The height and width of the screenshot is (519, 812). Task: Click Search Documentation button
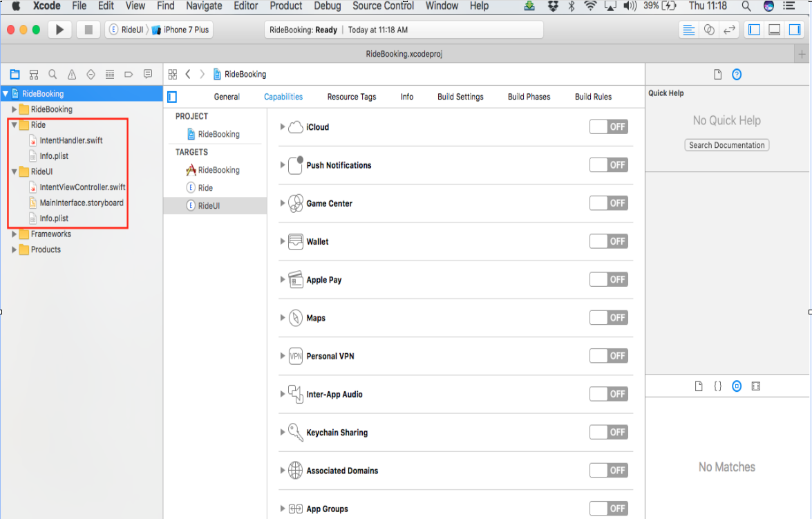pyautogui.click(x=726, y=145)
